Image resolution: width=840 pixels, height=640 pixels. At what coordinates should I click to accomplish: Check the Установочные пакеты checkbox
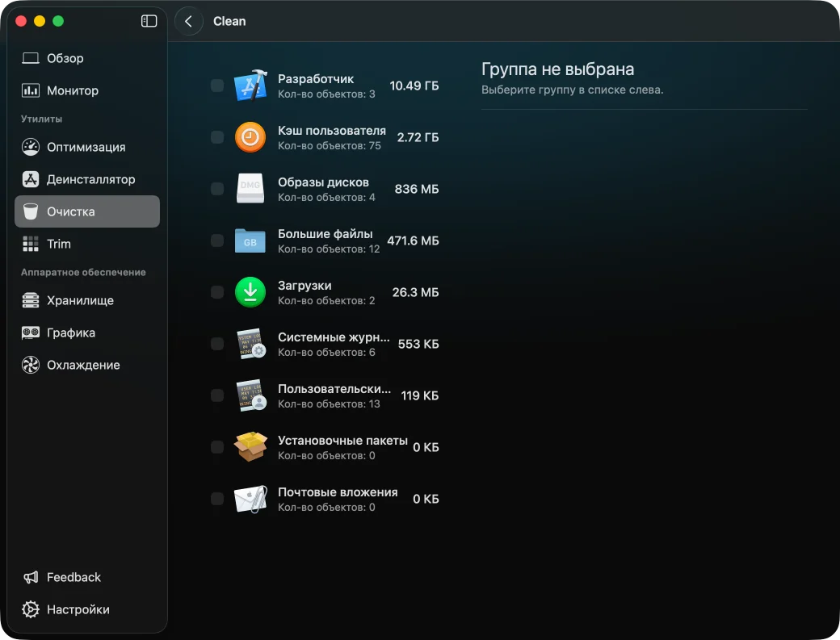click(x=217, y=447)
